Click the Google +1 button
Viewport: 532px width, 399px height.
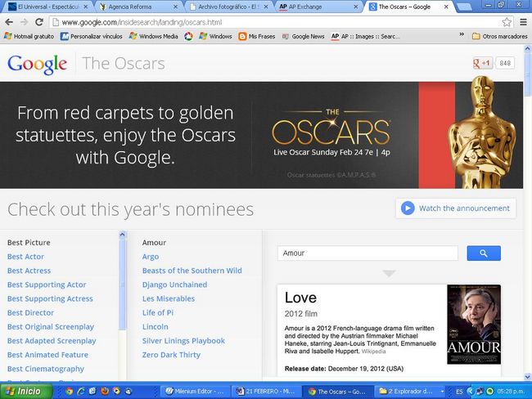[x=482, y=63]
